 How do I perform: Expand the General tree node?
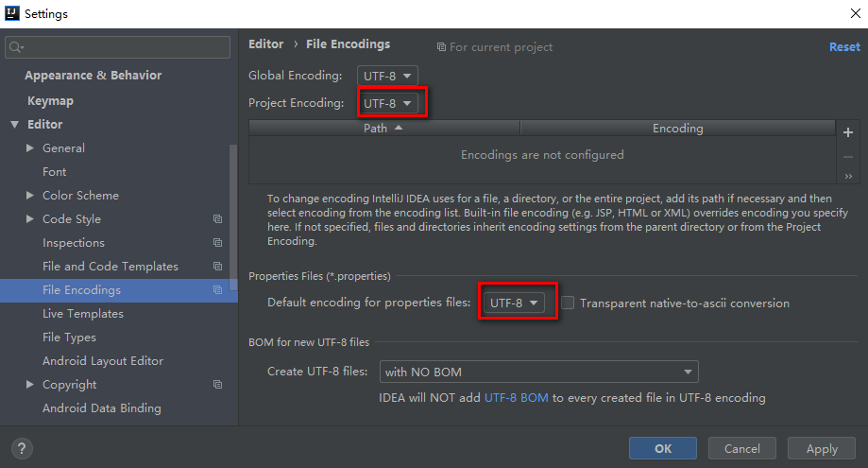(x=30, y=148)
